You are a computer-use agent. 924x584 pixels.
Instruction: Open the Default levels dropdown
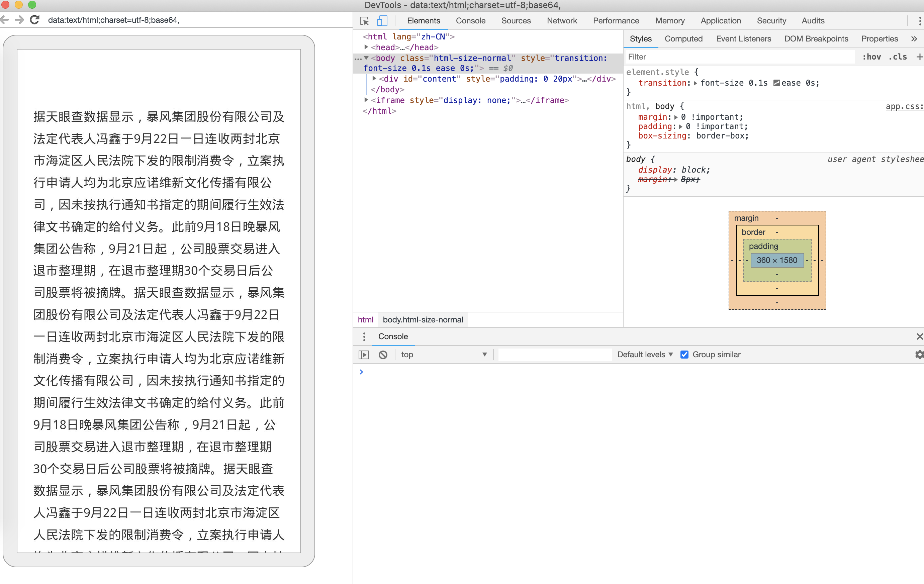coord(644,355)
